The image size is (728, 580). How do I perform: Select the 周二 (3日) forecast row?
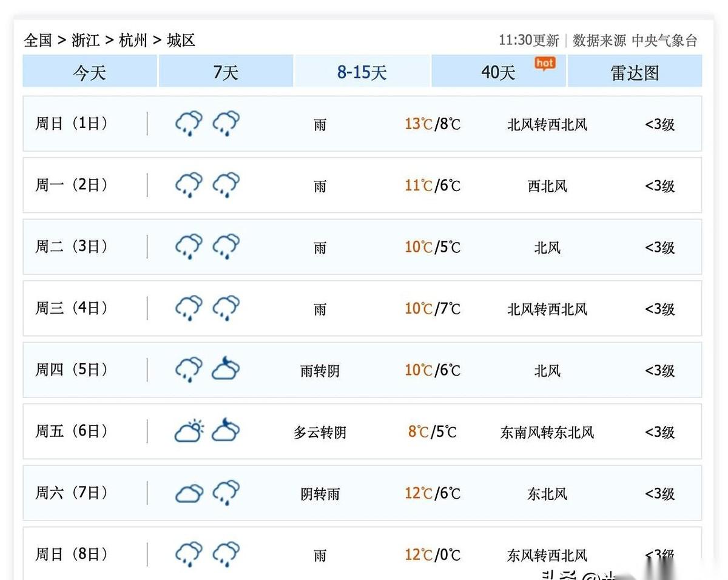coord(362,247)
